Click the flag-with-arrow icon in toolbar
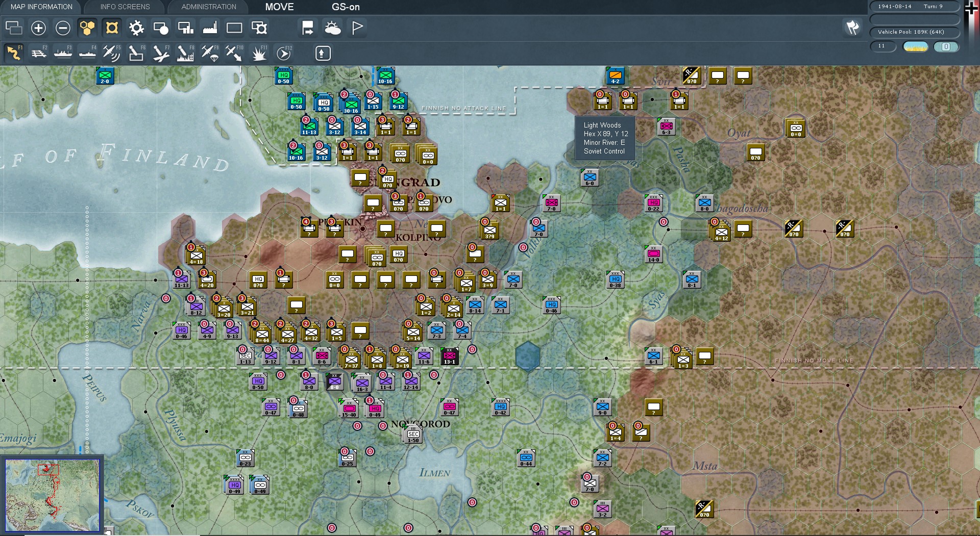Image resolution: width=980 pixels, height=536 pixels. [x=308, y=28]
